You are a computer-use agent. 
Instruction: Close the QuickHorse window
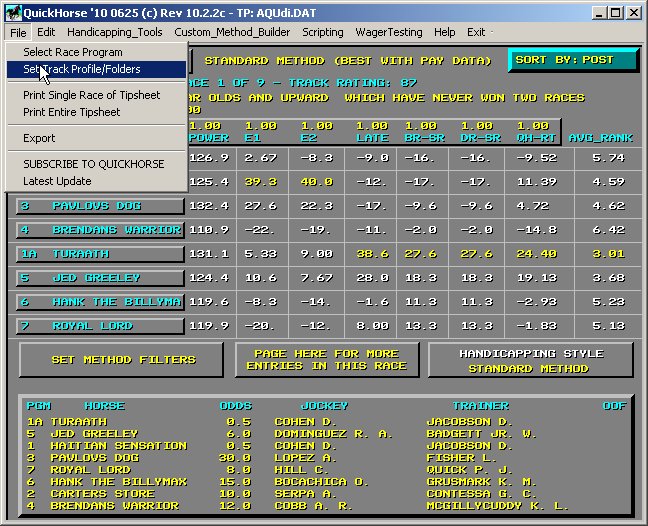(634, 13)
